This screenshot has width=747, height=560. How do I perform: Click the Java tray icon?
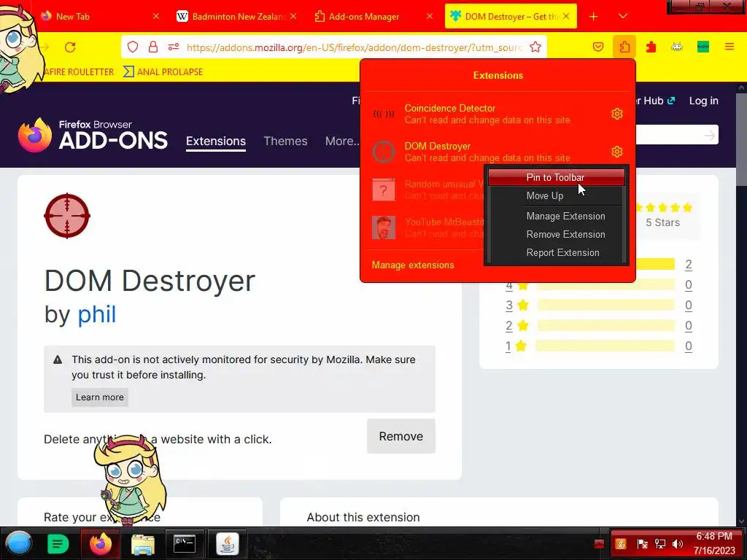tap(621, 544)
